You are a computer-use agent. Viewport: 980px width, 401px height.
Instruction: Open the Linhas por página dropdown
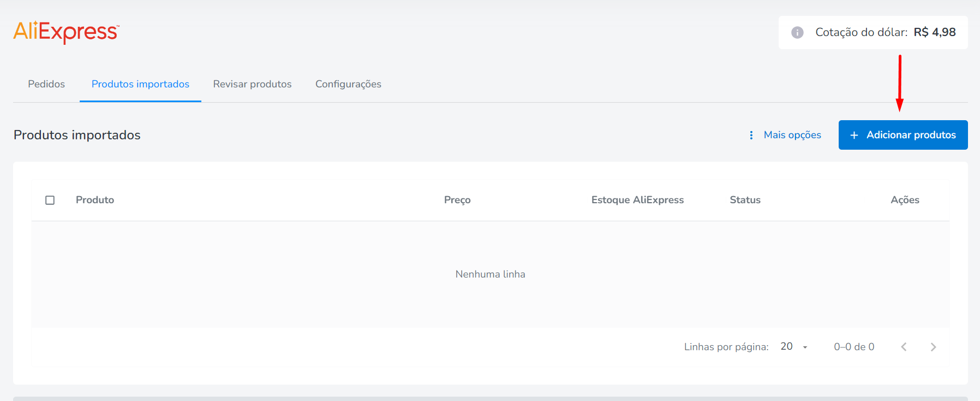click(x=794, y=346)
